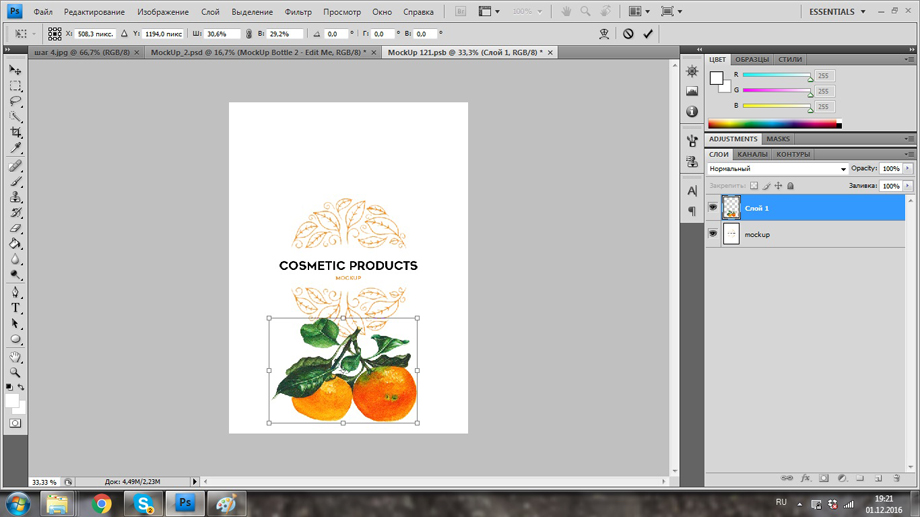The width and height of the screenshot is (920, 517).
Task: Cancel the transform in options bar
Action: click(628, 34)
